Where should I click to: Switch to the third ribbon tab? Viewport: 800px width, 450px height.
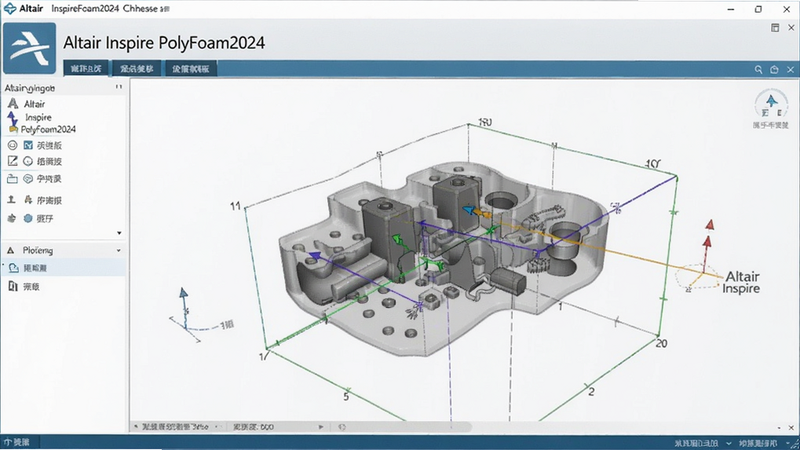[191, 69]
